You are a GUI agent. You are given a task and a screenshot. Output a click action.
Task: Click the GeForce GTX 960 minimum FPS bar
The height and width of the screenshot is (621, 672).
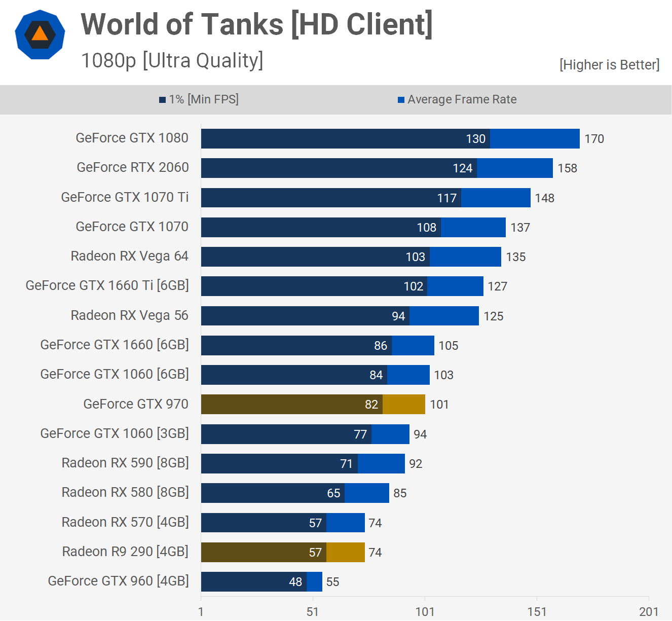(x=253, y=581)
